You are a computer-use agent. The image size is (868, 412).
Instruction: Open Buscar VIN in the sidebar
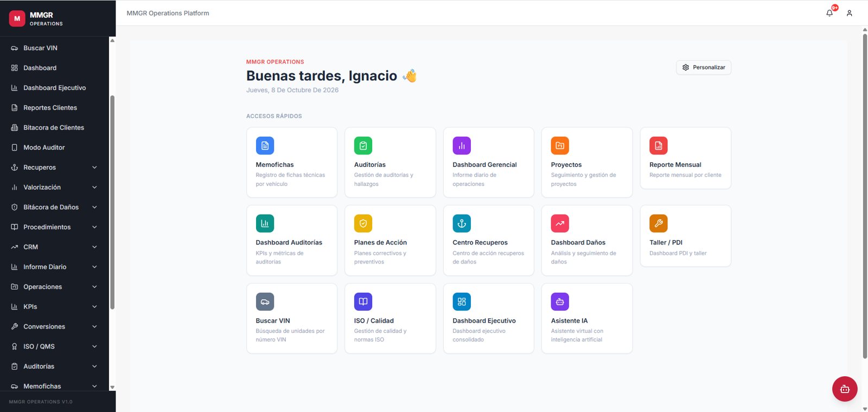coord(54,48)
